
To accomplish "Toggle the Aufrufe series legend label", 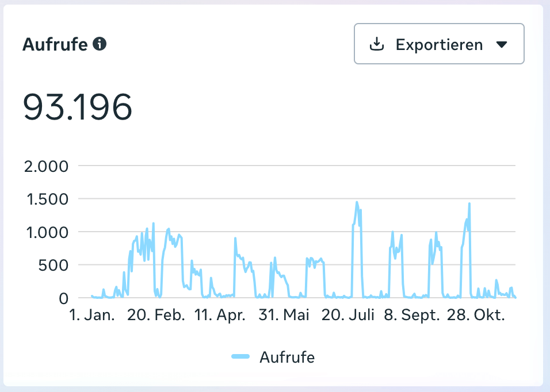I will coord(287,357).
